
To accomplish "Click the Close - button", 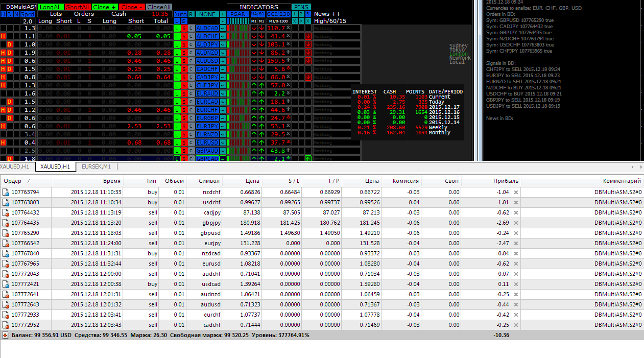I will (132, 7).
